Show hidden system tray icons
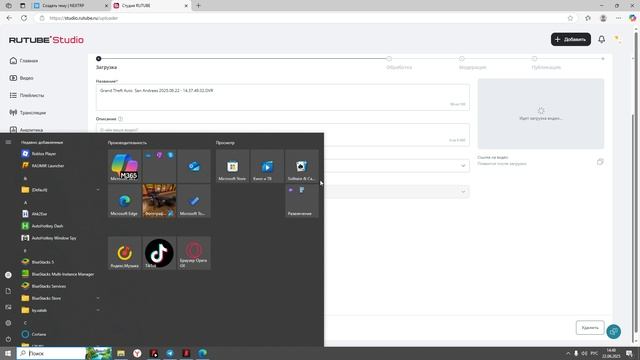The height and width of the screenshot is (360, 640). [x=568, y=353]
